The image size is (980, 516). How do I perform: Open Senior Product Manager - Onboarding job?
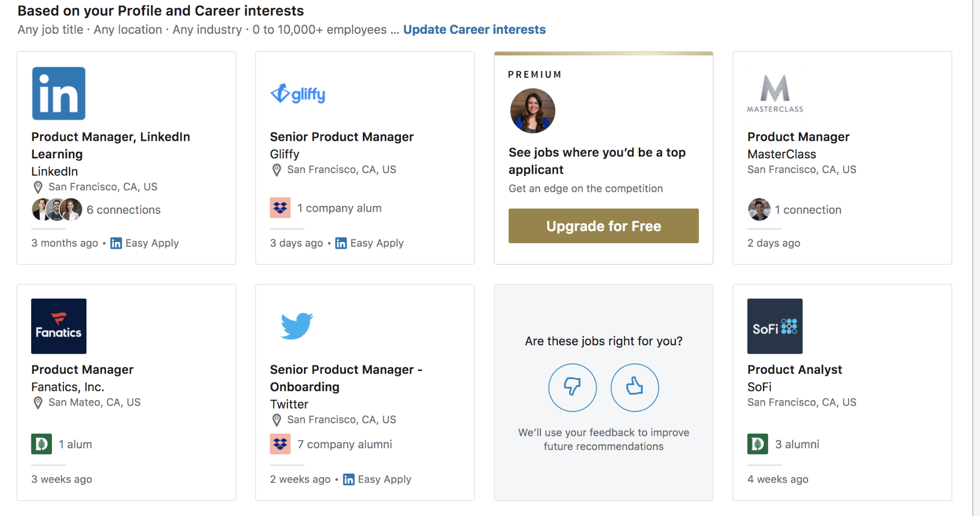[346, 378]
